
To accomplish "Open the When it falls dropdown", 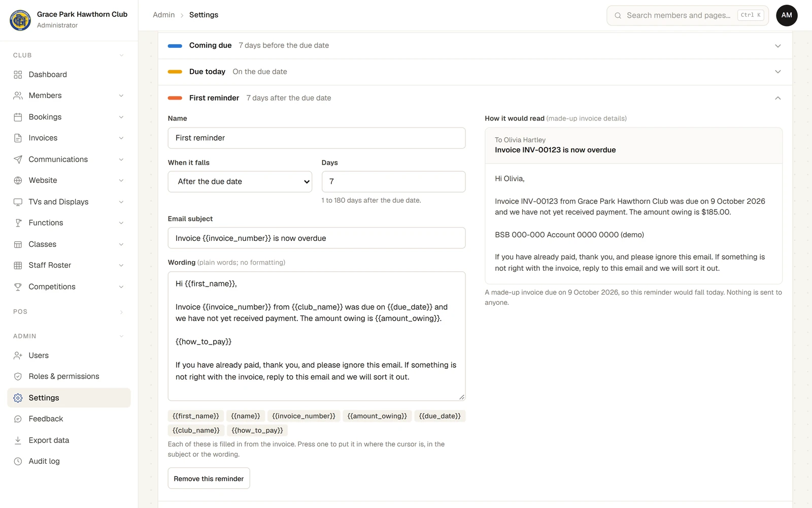I will [240, 182].
